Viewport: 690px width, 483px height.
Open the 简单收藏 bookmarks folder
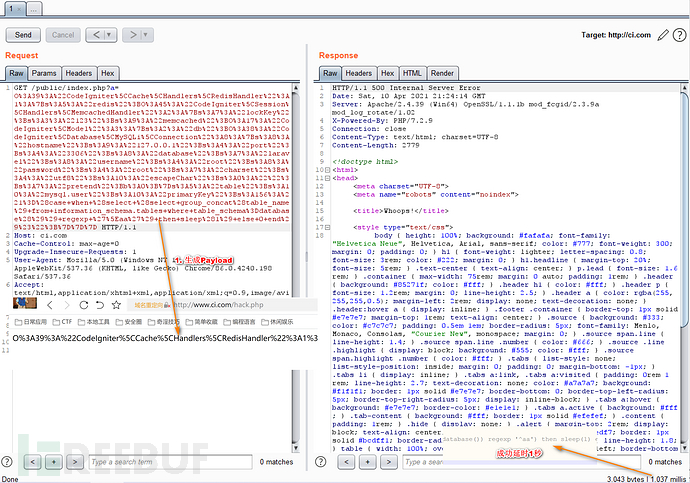tap(202, 322)
